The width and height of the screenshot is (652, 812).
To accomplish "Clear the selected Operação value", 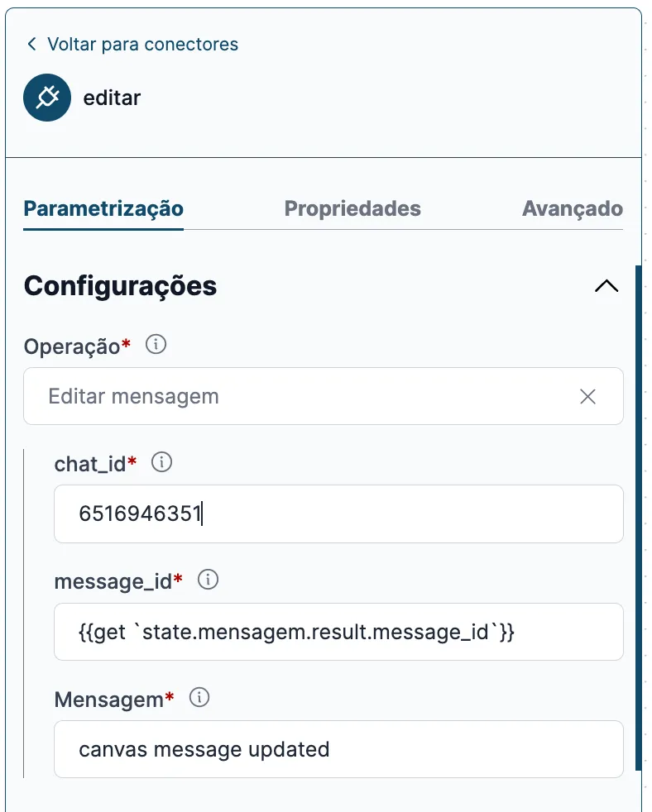I will 587,397.
